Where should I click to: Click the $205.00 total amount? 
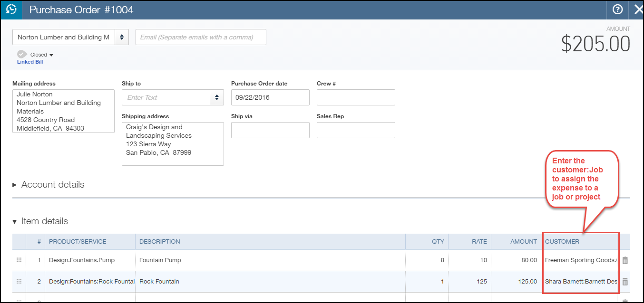tap(595, 44)
